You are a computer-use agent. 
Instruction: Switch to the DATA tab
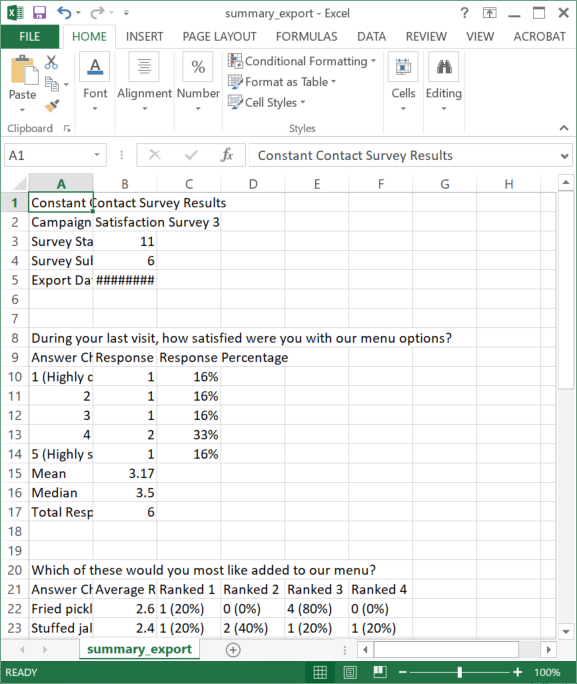coord(372,37)
